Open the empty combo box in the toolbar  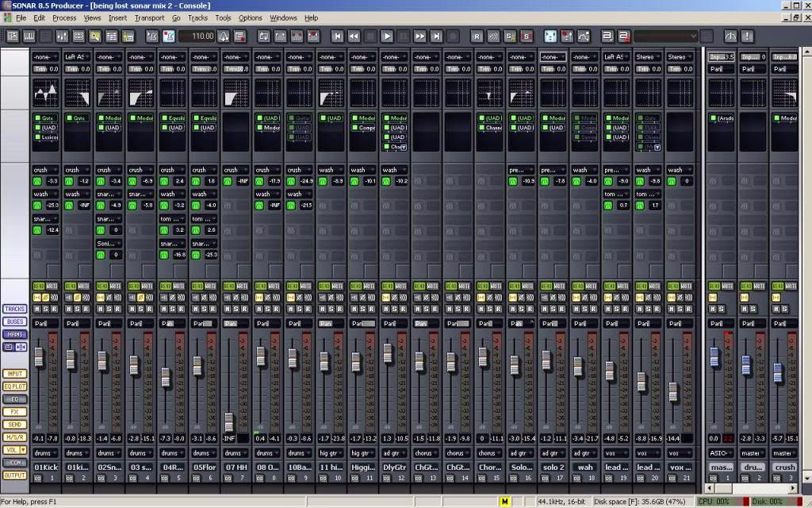click(665, 36)
